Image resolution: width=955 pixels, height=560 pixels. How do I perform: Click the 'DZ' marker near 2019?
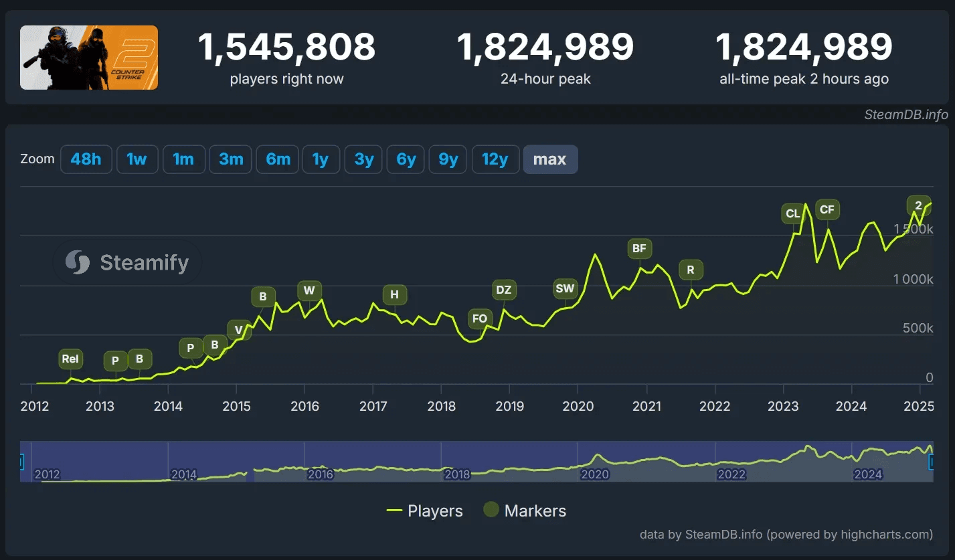tap(503, 290)
